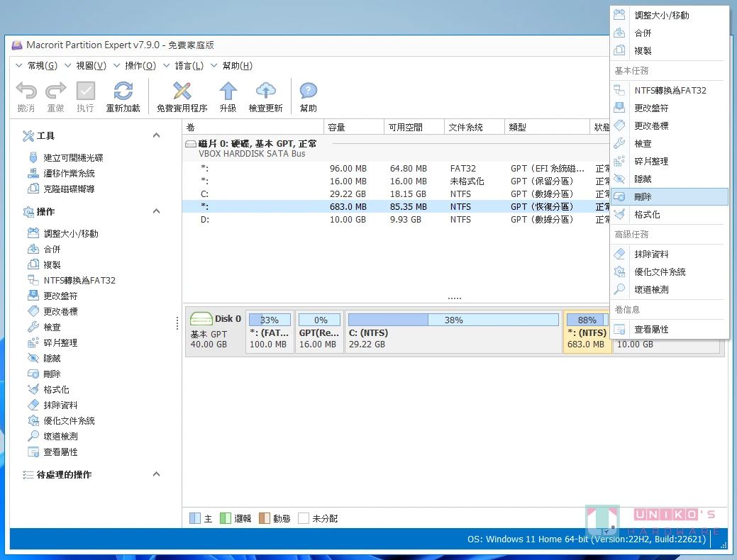Viewport: 737px width, 560px height.
Task: Choose 優化文件系統 in the sidebar operations
Action: click(61, 421)
